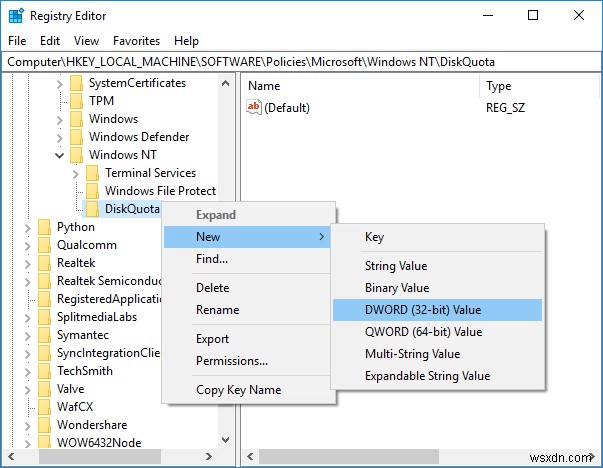Collapse the Windows NT tree node
This screenshot has height=468, width=603.
pos(60,155)
